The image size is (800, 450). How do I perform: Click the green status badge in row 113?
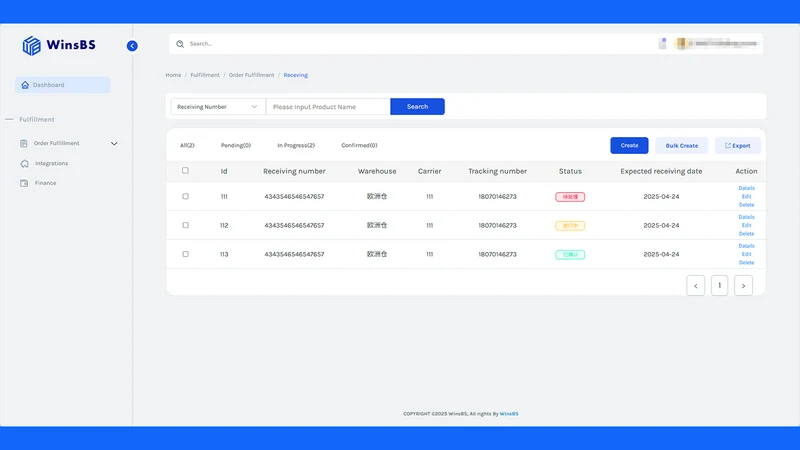click(x=570, y=255)
